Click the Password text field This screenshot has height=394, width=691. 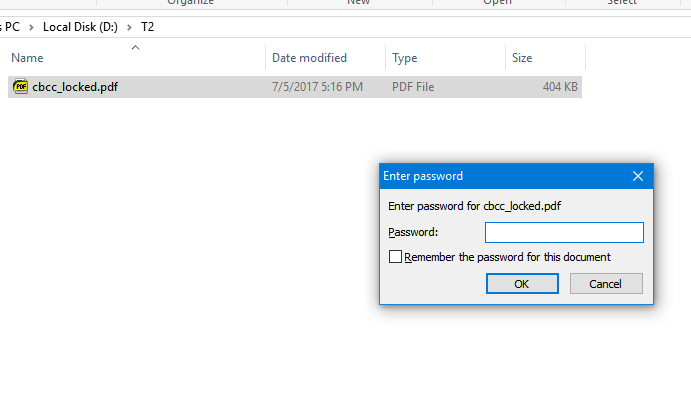(564, 232)
